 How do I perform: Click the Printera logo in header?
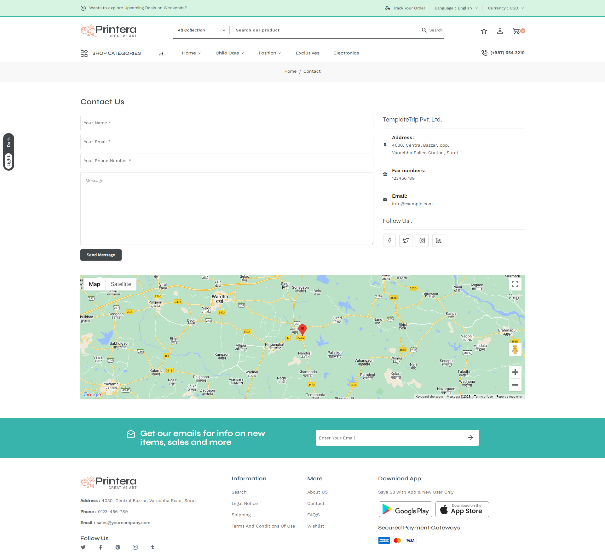click(x=108, y=31)
